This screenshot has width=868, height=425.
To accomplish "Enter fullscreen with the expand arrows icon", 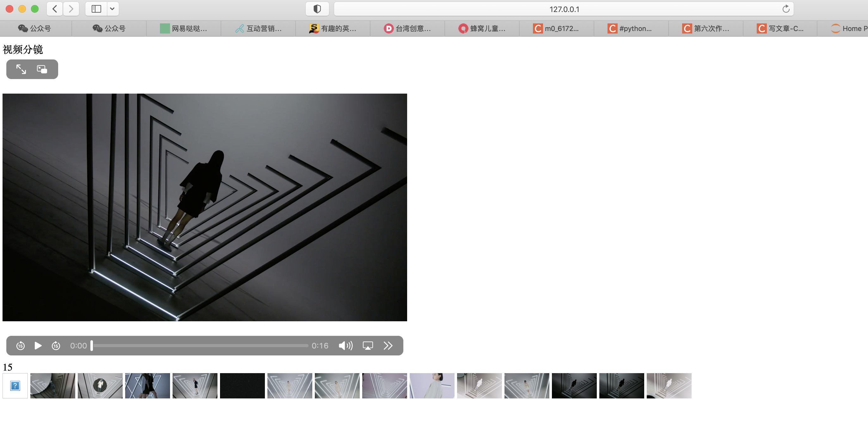I will (x=21, y=69).
